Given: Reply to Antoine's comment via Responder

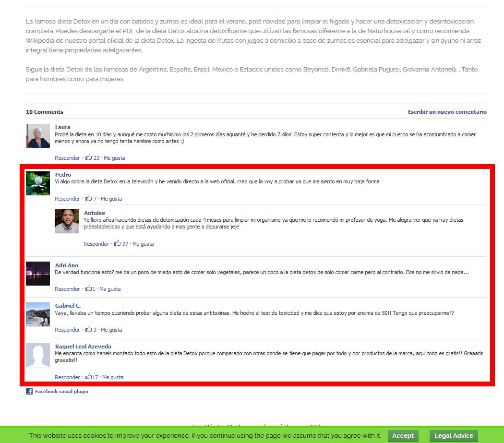Looking at the screenshot, I should click(96, 244).
